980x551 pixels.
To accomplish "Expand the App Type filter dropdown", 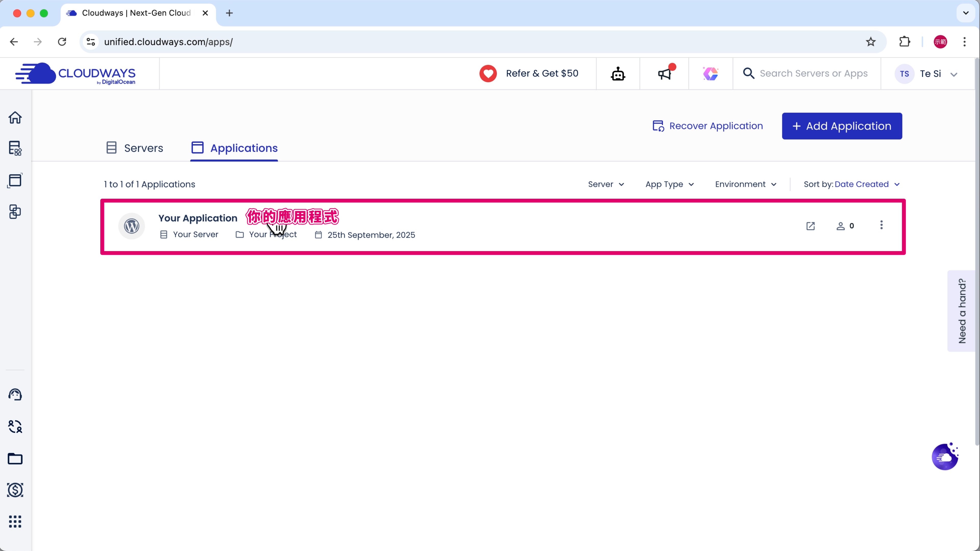I will pos(669,184).
